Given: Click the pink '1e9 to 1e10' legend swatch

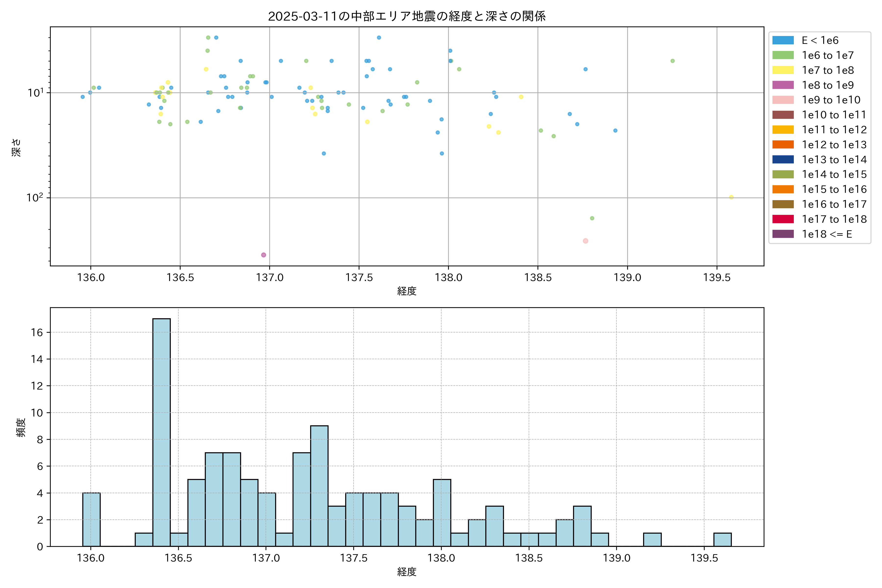Looking at the screenshot, I should [783, 100].
